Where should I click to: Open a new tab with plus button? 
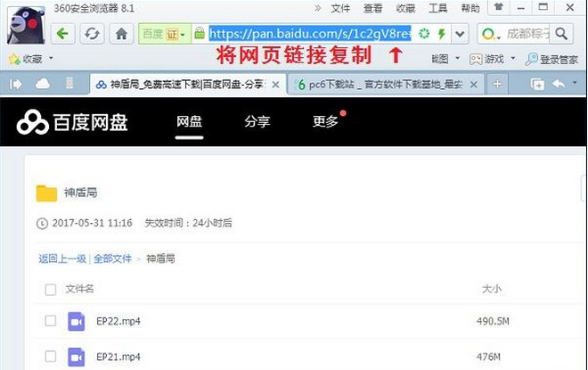[497, 84]
